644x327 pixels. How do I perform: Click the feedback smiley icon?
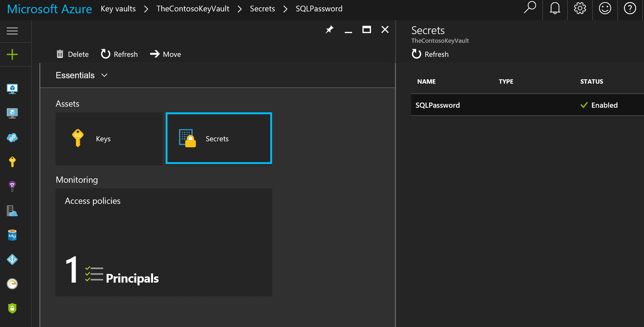tap(605, 8)
